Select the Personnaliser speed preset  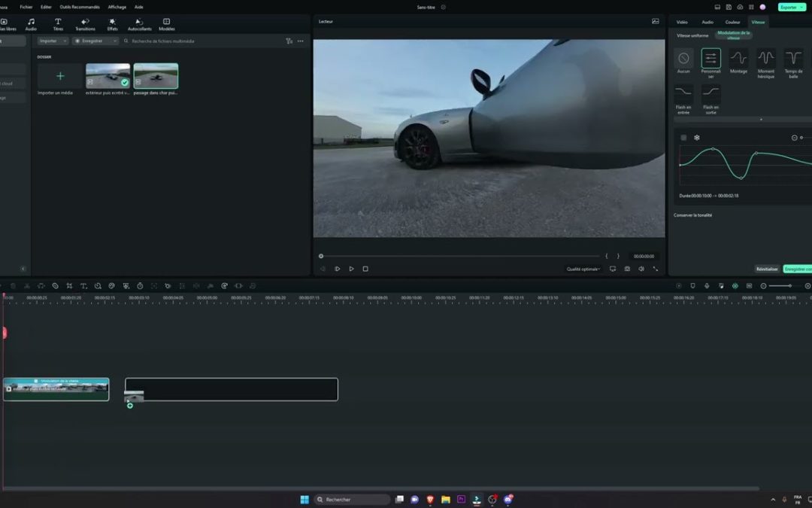[711, 63]
